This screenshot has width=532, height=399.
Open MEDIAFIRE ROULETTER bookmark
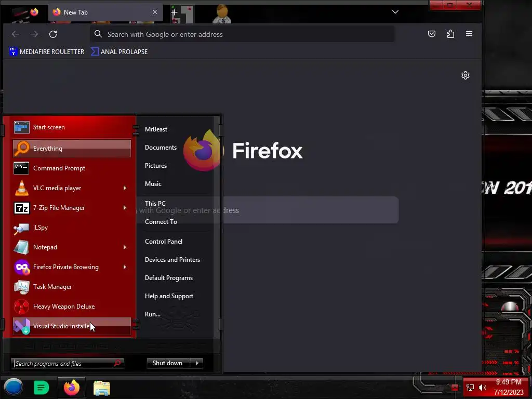pos(47,51)
